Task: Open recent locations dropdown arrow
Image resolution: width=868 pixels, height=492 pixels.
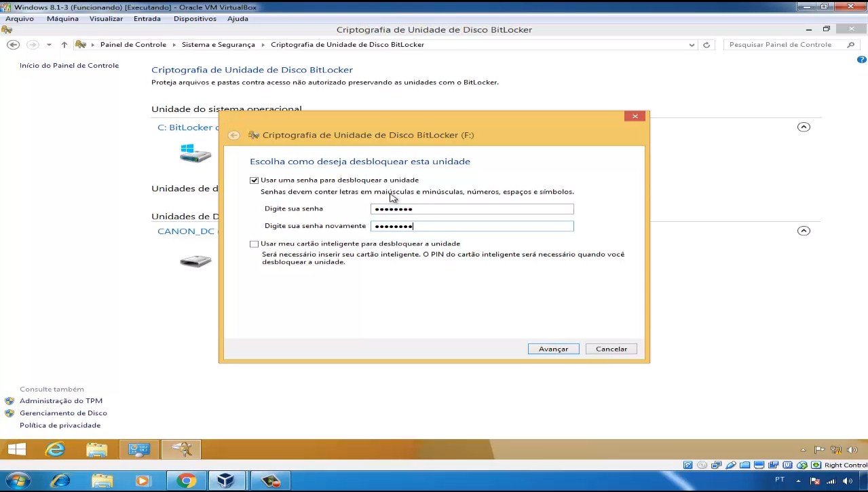Action: [49, 45]
